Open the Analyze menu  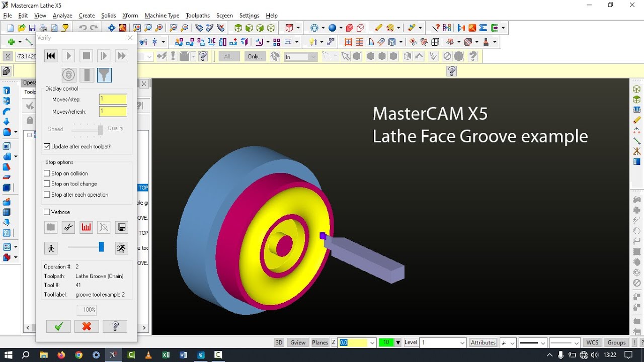pos(62,16)
